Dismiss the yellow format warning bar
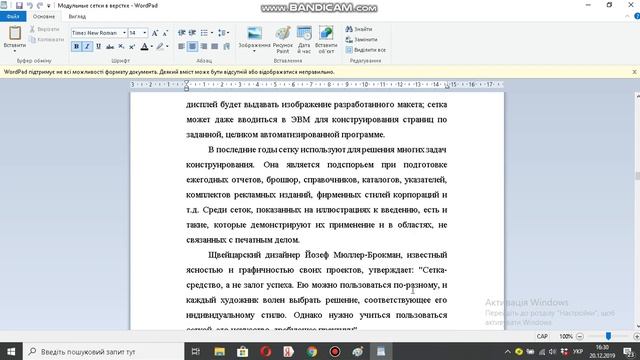 pos(634,72)
